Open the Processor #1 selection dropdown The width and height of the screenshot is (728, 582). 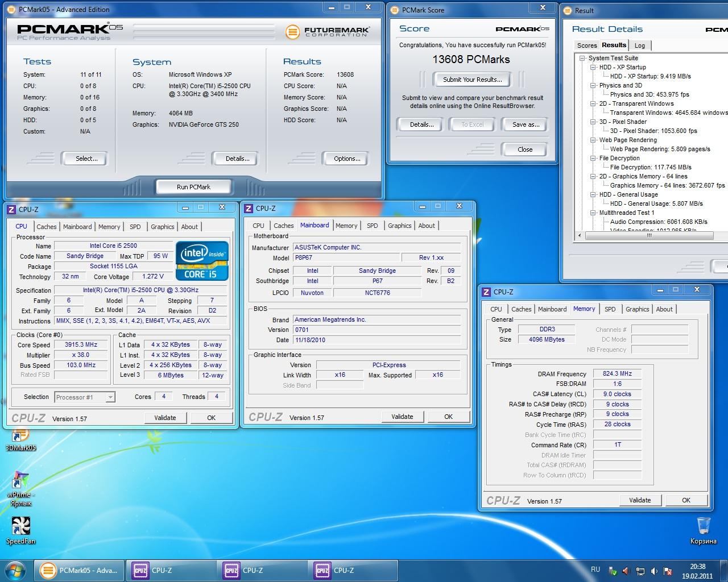click(85, 397)
